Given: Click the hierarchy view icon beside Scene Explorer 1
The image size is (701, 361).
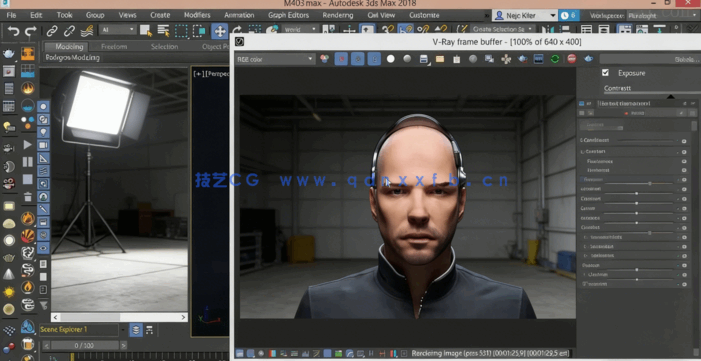Looking at the screenshot, I should pyautogui.click(x=150, y=330).
